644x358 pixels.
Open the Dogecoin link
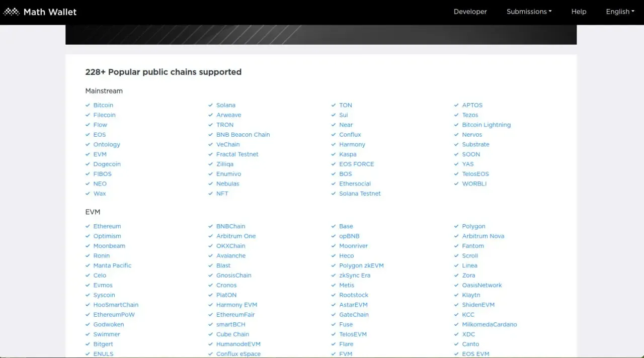[x=107, y=164]
